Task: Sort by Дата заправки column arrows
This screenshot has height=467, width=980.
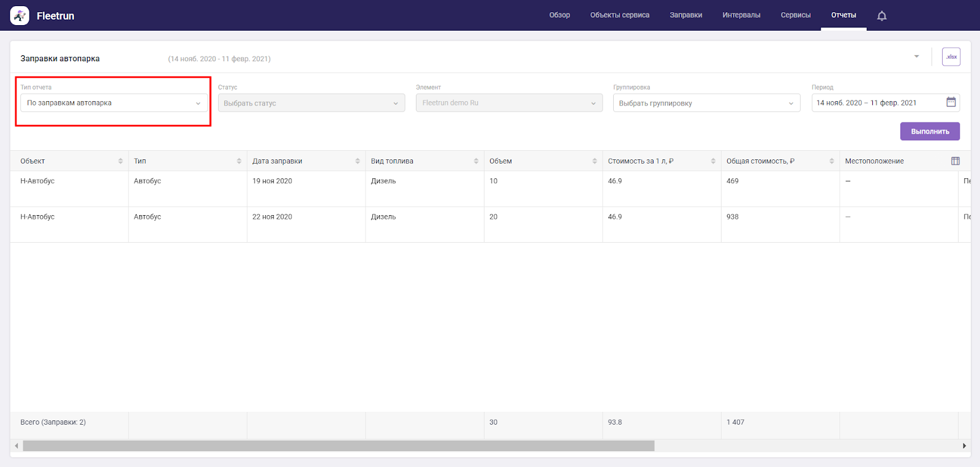Action: (x=357, y=161)
